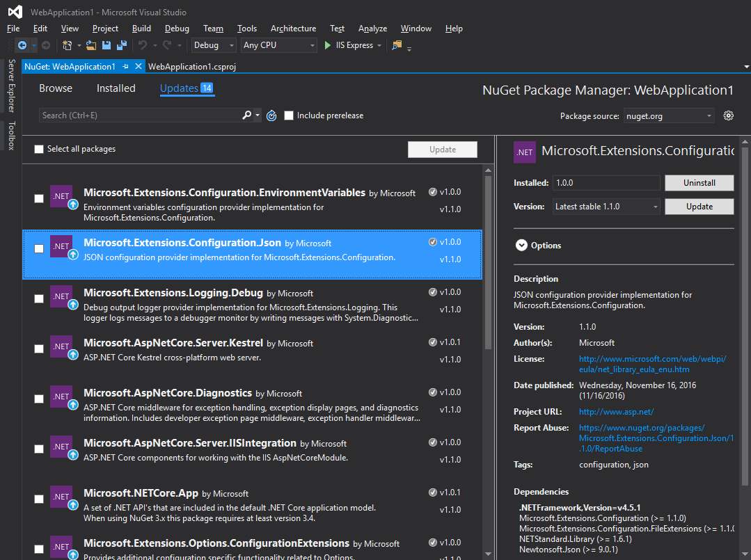
Task: Click the search magnifier icon
Action: [x=247, y=115]
